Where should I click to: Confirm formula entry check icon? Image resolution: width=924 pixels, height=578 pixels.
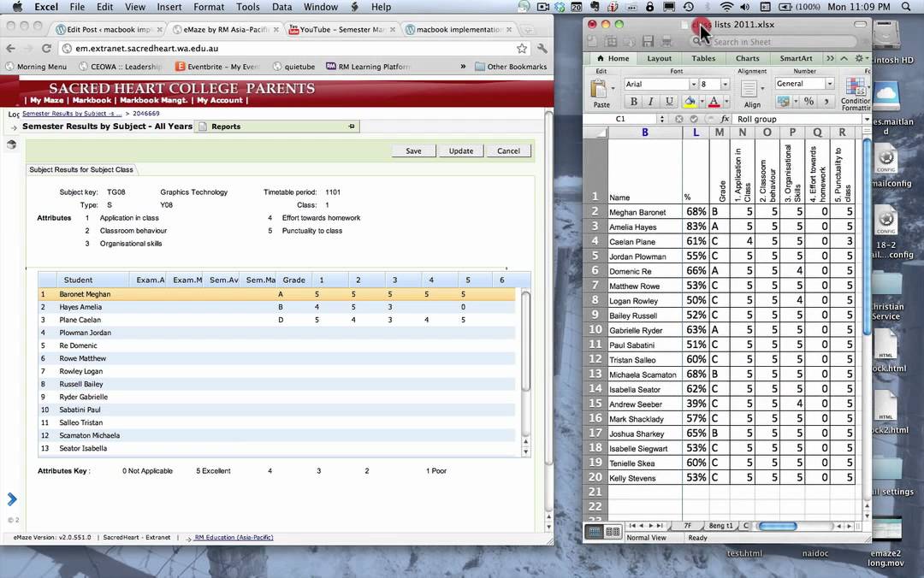(694, 119)
